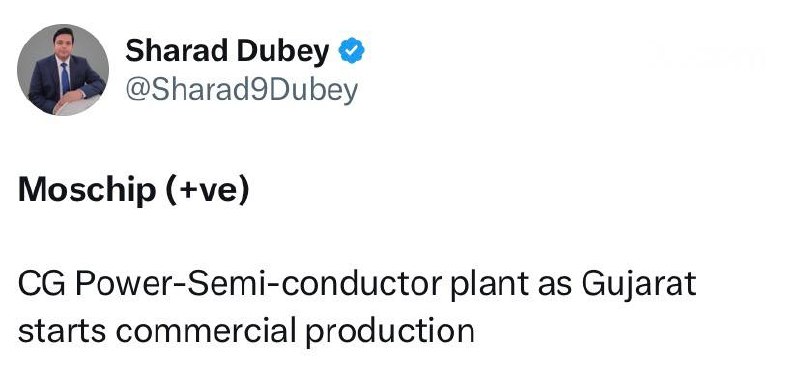
Task: Click the letters CG in tweet
Action: click(x=42, y=284)
